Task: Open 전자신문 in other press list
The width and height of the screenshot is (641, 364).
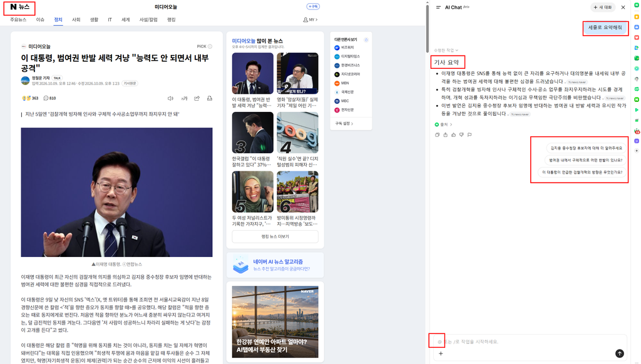Action: coord(344,110)
